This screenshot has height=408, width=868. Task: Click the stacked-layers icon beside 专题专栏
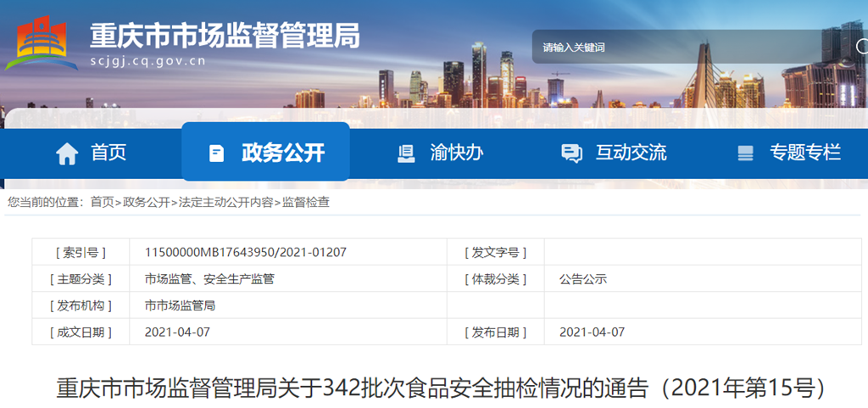pos(746,154)
